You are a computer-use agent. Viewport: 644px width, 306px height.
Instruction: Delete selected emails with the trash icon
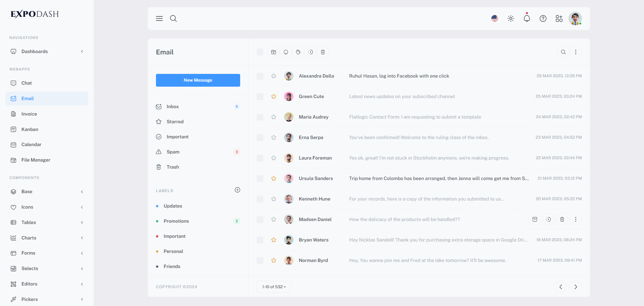pyautogui.click(x=323, y=52)
